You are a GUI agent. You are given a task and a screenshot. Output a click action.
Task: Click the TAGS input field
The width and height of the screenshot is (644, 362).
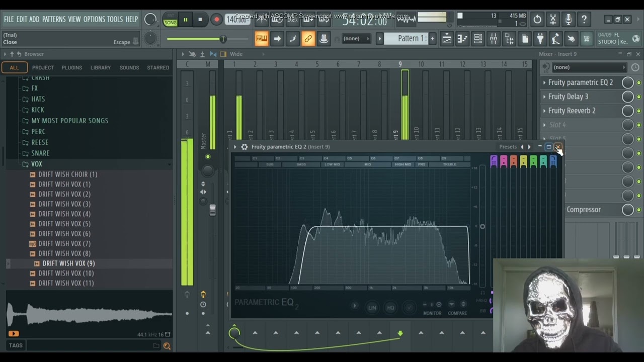pyautogui.click(x=90, y=345)
